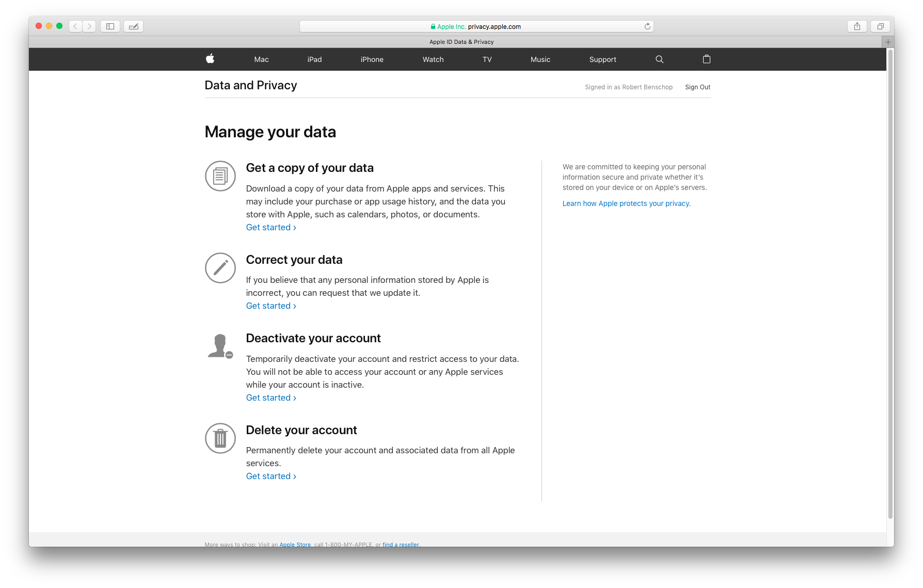The image size is (923, 588).
Task: Click Signed in as Robert Benschop text
Action: click(628, 87)
